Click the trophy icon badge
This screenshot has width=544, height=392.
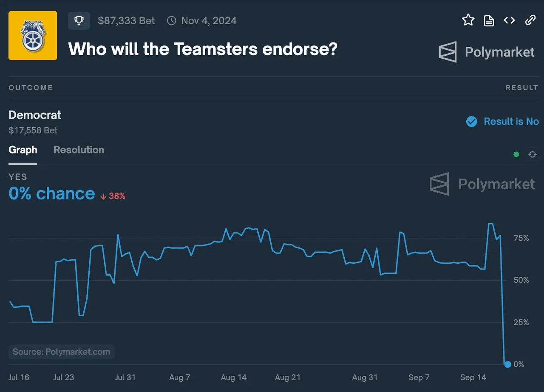pos(79,20)
